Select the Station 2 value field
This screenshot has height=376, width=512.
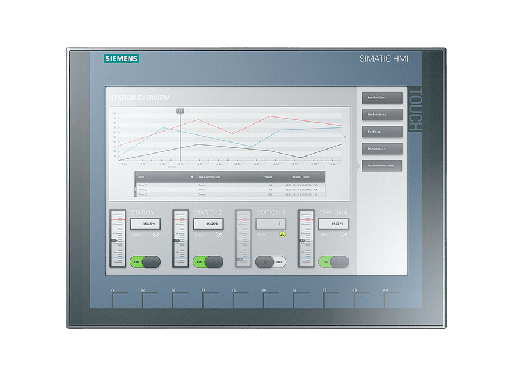tap(208, 224)
